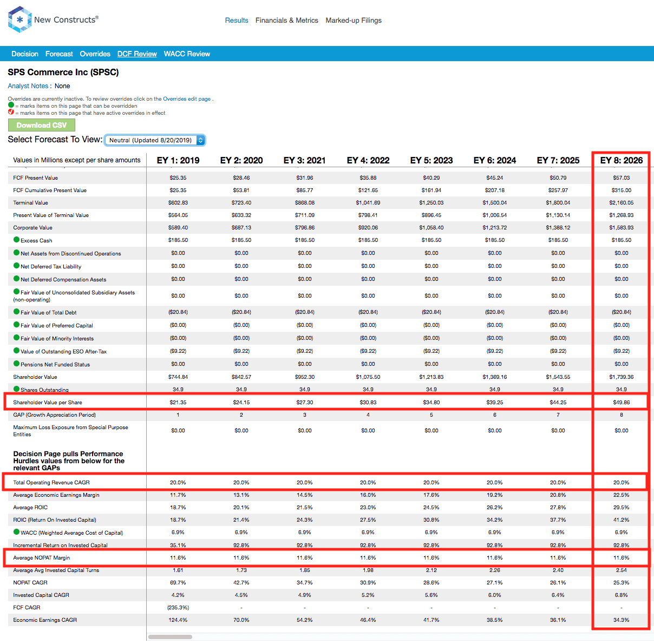Click the $589.40 Corporate Value cell

tap(178, 227)
